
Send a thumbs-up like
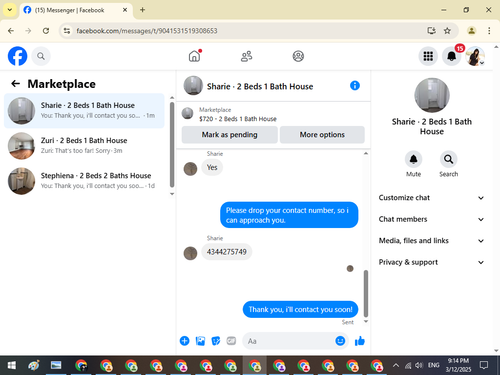click(x=360, y=341)
